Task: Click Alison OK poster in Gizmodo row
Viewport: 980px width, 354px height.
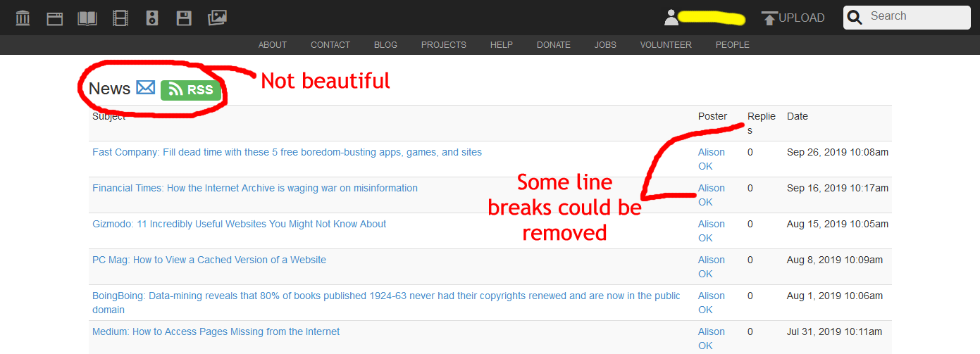Action: coord(712,231)
